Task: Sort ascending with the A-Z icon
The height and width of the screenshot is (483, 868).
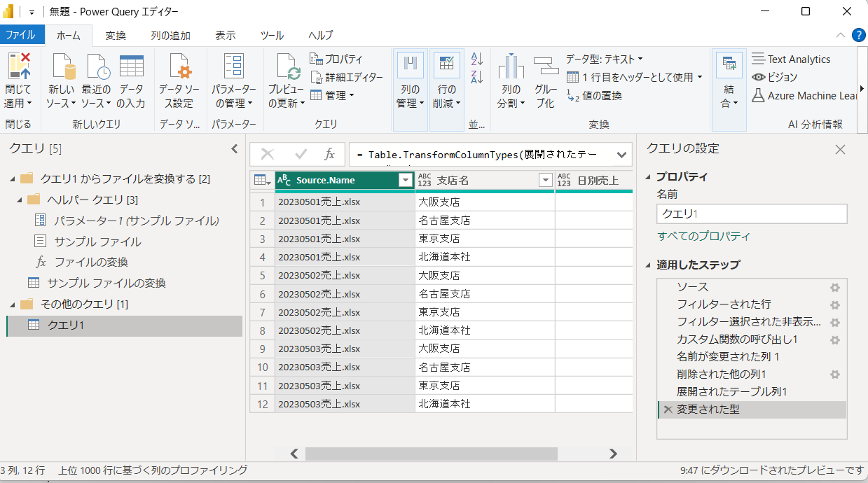Action: click(x=477, y=59)
